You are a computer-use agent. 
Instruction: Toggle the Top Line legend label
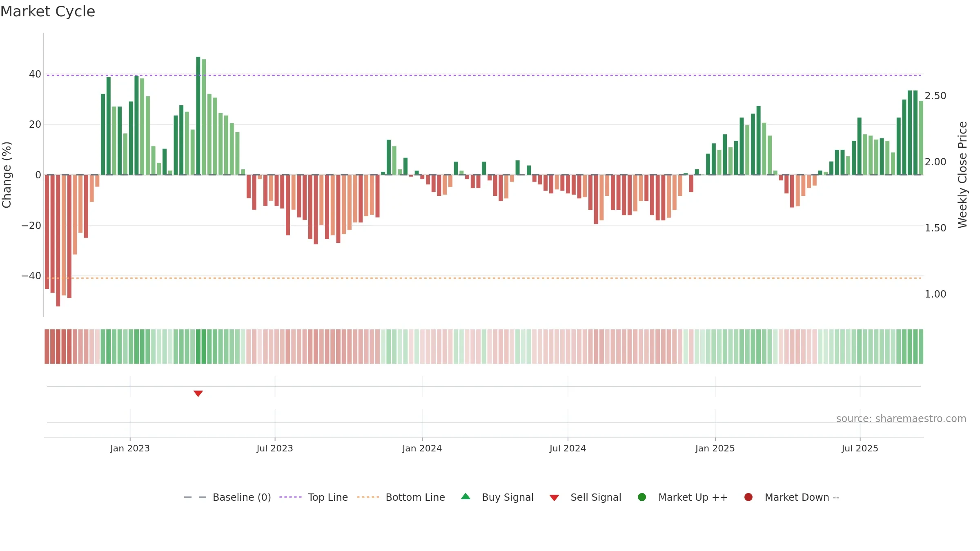[x=328, y=498]
